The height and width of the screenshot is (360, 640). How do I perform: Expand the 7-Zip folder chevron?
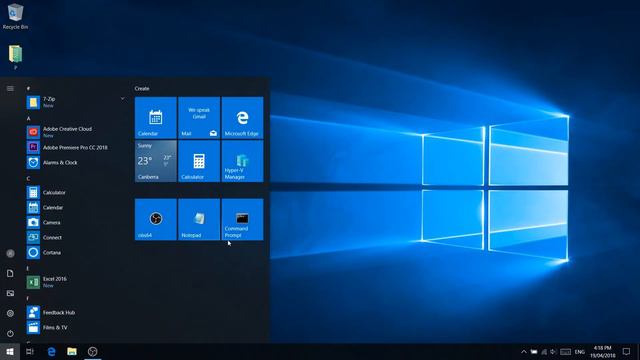pyautogui.click(x=122, y=99)
